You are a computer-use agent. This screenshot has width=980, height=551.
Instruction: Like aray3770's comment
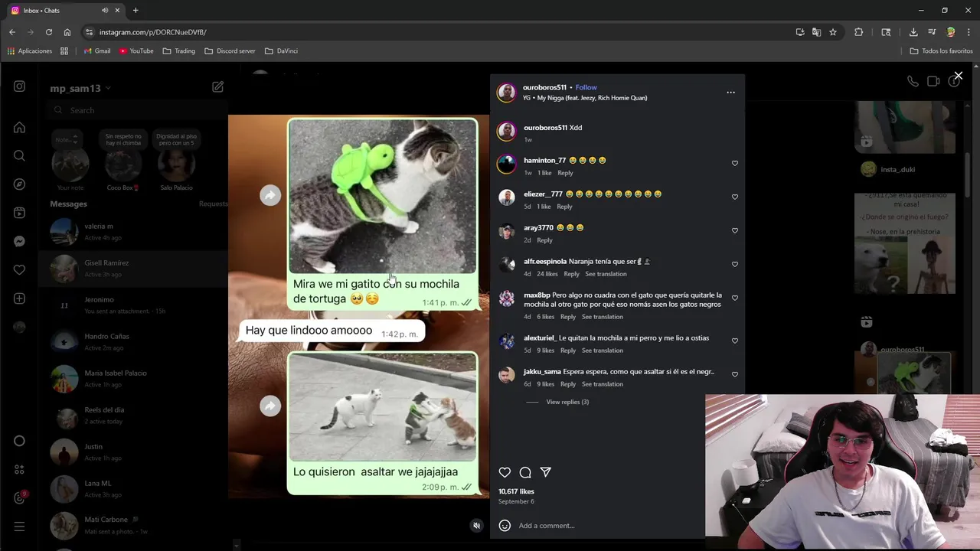tap(734, 230)
